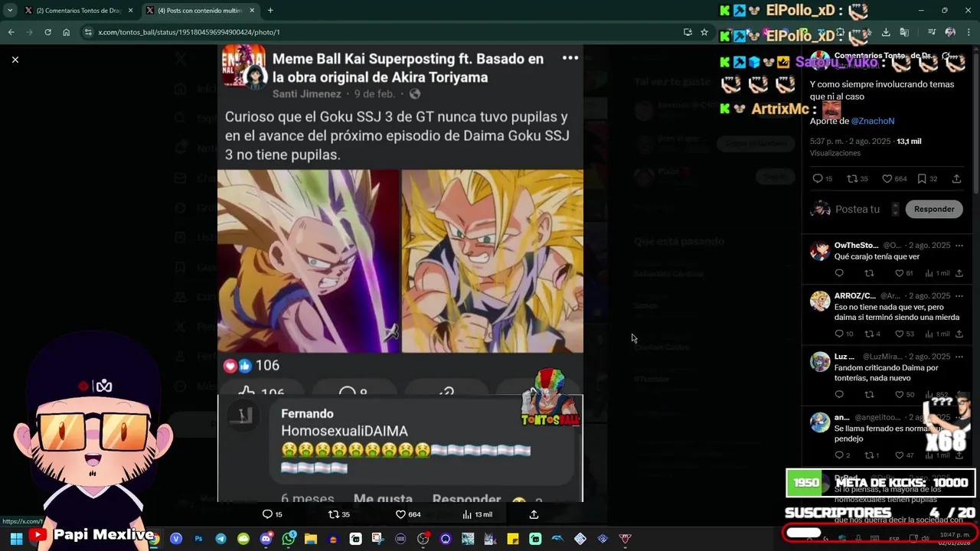This screenshot has width=980, height=551.
Task: View site information icon in address bar
Action: (x=88, y=32)
